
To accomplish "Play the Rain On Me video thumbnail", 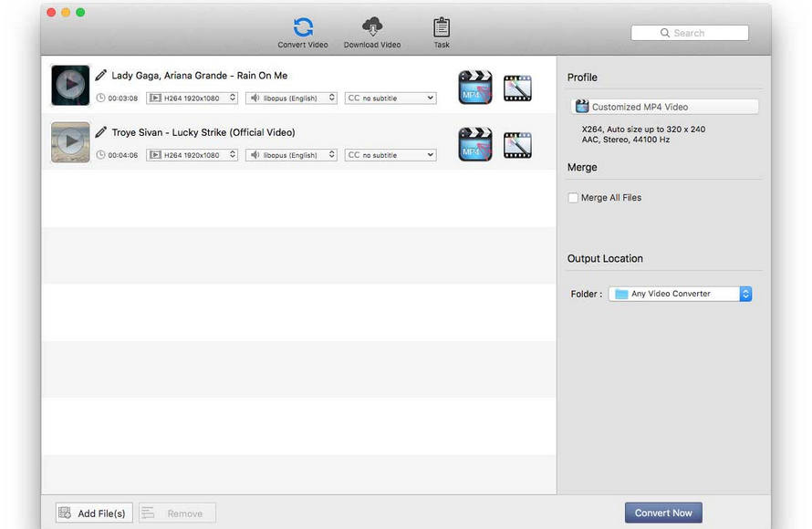I will pyautogui.click(x=69, y=84).
